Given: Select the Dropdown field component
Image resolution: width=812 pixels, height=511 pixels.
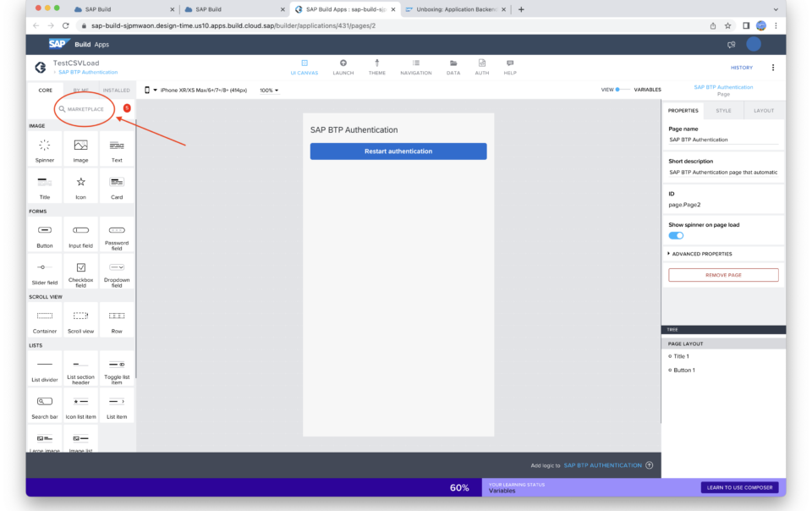Looking at the screenshot, I should coord(117,272).
